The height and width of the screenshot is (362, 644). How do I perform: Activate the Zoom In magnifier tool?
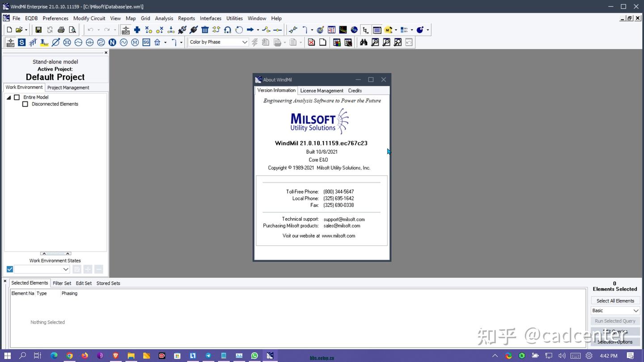(375, 42)
